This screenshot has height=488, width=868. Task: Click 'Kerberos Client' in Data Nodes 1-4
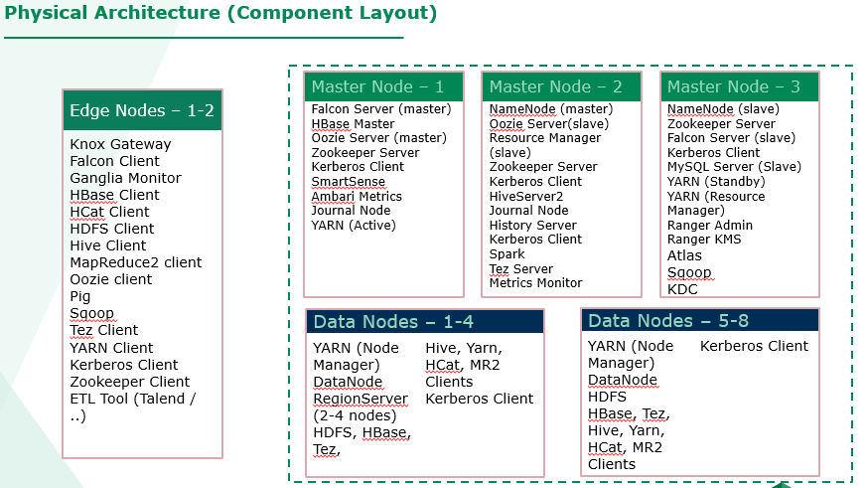point(480,399)
